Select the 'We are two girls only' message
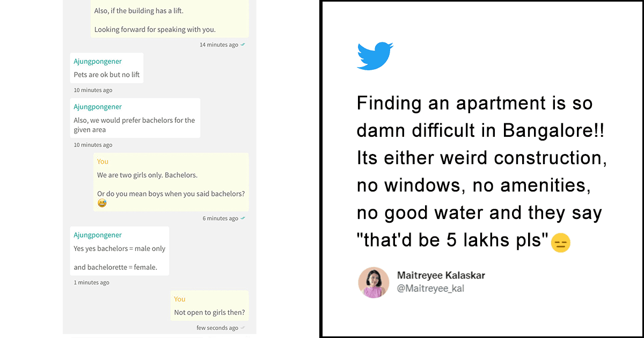Screen dimensions: 644x338 (147, 175)
